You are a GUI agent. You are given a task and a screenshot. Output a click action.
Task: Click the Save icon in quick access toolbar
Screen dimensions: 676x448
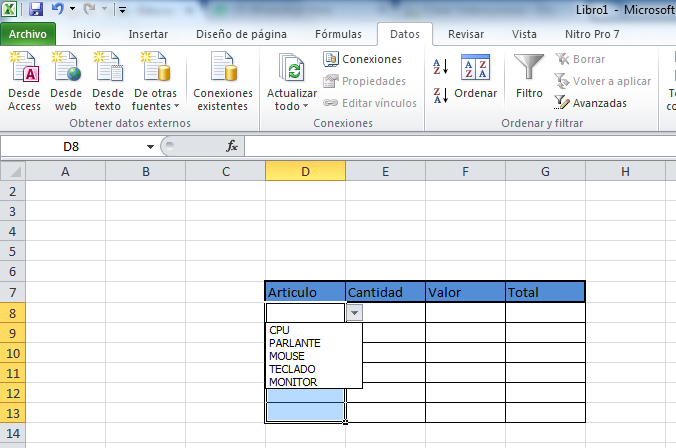coord(36,10)
